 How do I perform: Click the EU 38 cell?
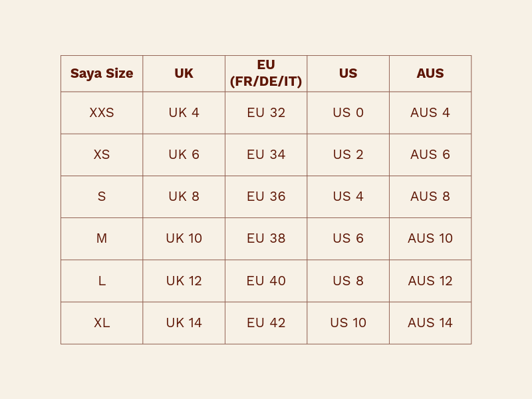(266, 238)
